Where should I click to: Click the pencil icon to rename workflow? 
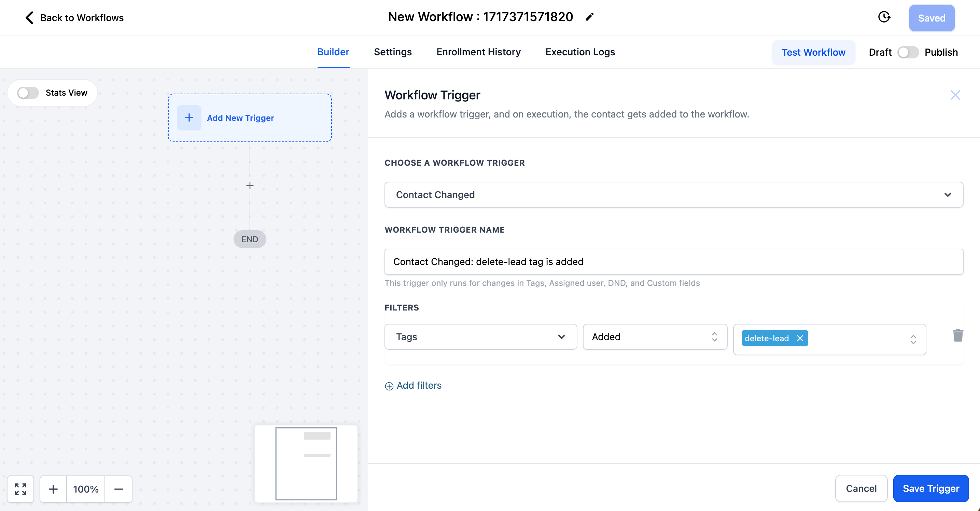click(589, 17)
